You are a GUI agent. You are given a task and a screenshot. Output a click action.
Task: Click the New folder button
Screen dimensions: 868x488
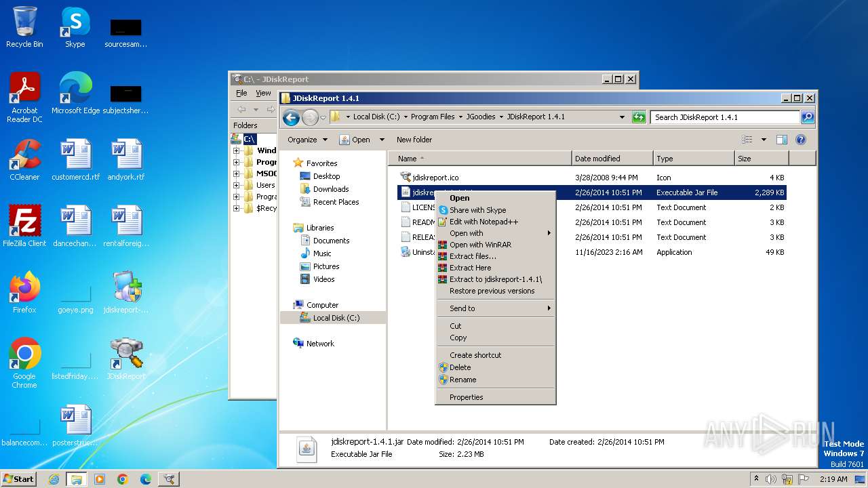414,140
